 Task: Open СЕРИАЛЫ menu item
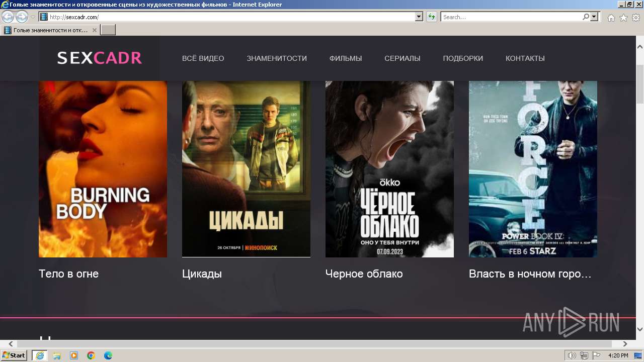403,58
